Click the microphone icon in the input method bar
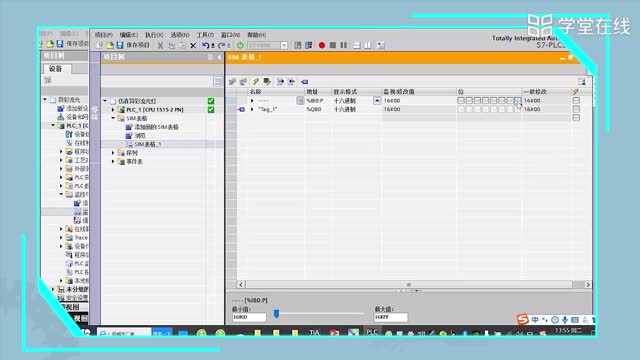The height and width of the screenshot is (360, 640). tap(565, 320)
